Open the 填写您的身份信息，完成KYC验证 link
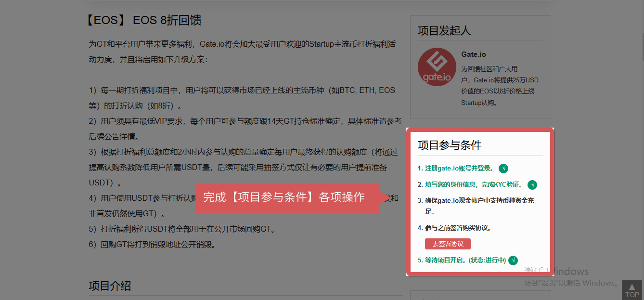The image size is (644, 300). point(474,184)
